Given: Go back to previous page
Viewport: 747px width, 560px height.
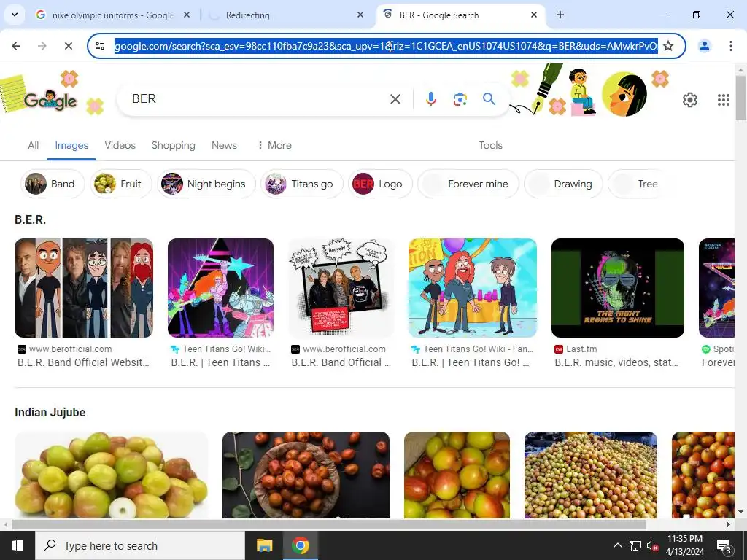Looking at the screenshot, I should click(16, 46).
